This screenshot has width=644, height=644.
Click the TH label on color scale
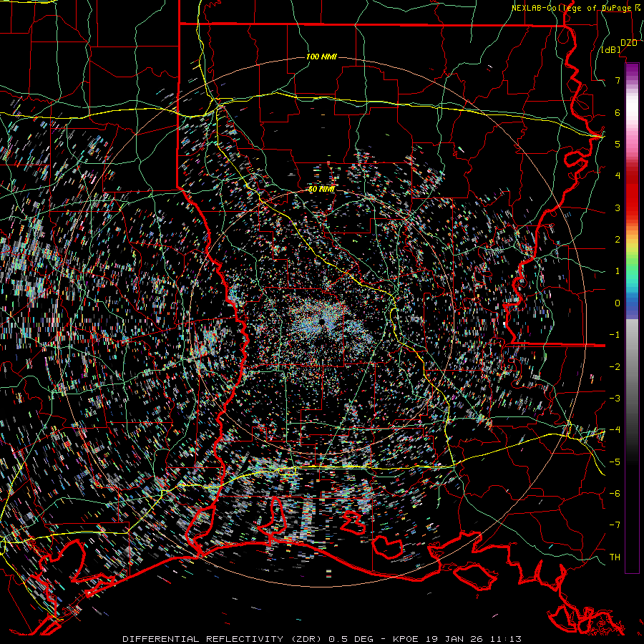(x=615, y=557)
